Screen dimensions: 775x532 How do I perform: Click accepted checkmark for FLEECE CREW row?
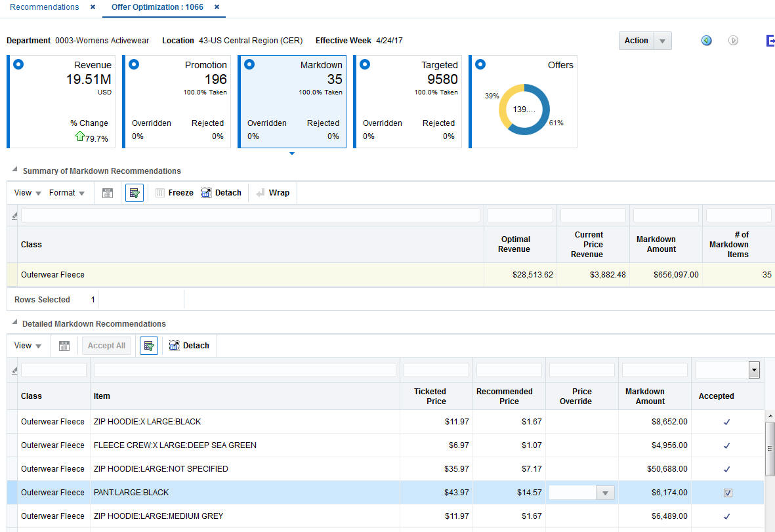click(726, 445)
